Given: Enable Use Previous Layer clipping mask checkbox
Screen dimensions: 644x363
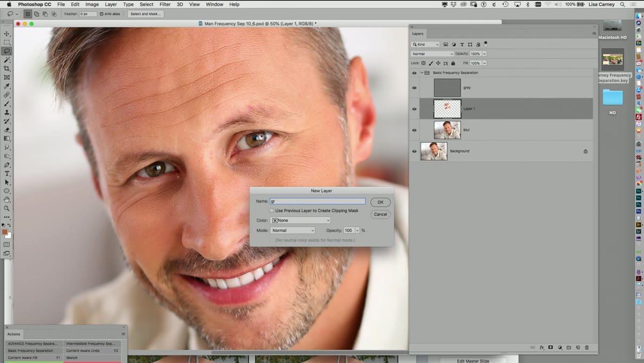Looking at the screenshot, I should 272,210.
